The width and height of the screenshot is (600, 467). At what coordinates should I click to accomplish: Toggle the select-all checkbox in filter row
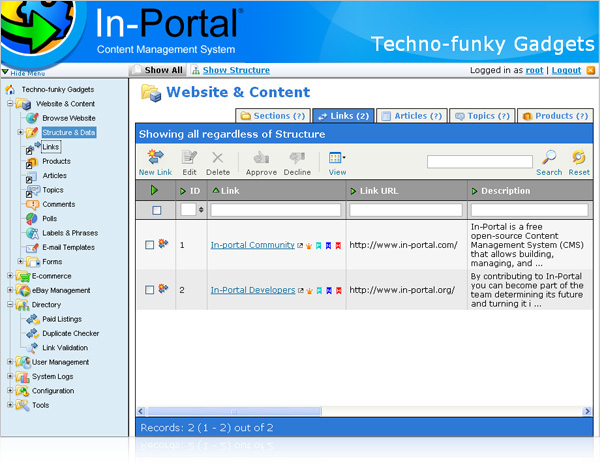tap(157, 210)
